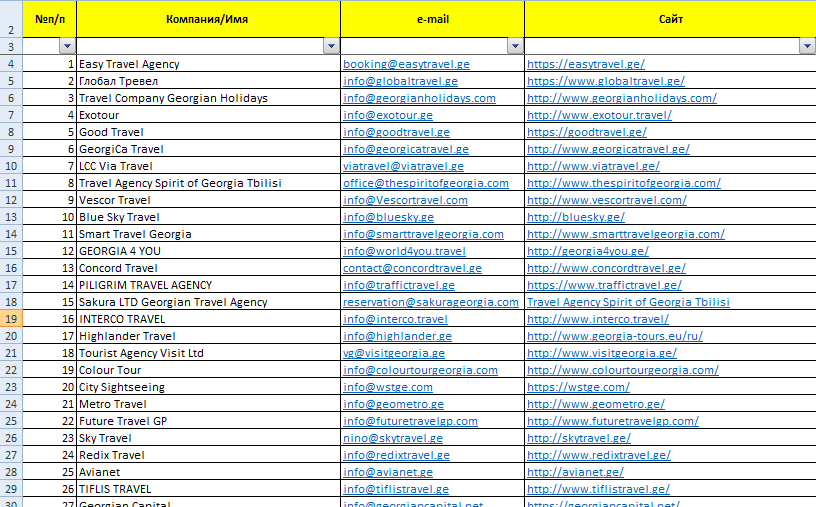Open filter dropdown for Компания/Имя column
Image resolution: width=816 pixels, height=507 pixels.
pyautogui.click(x=331, y=46)
